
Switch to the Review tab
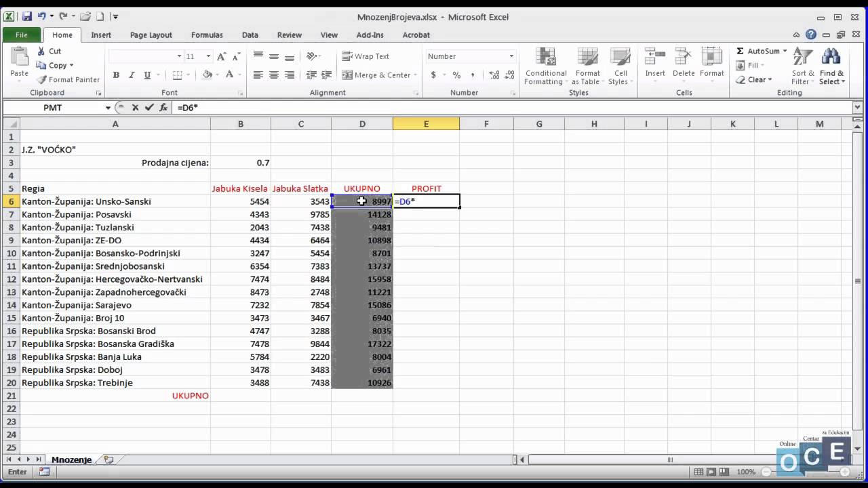click(290, 35)
